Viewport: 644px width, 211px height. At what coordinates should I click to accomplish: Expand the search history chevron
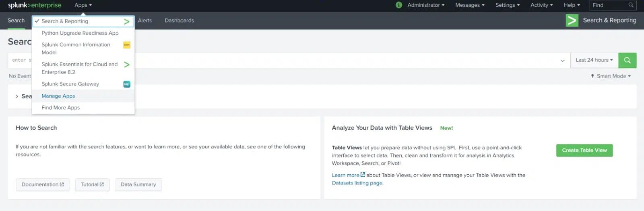tap(17, 96)
